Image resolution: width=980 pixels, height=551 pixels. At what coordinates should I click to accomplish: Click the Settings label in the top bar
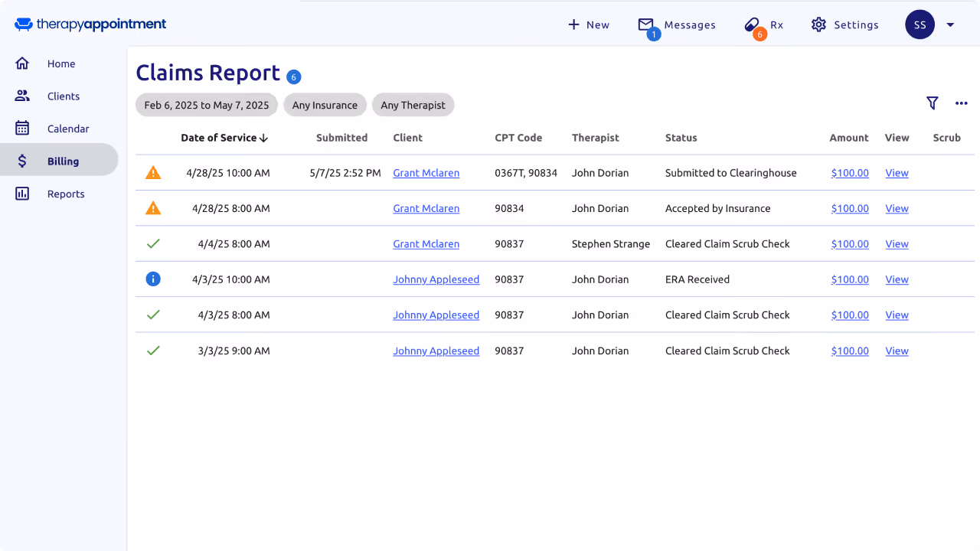[x=856, y=24]
